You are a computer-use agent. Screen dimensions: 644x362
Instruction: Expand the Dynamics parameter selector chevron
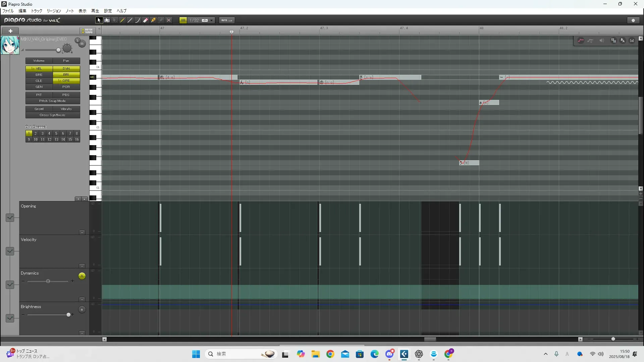[x=10, y=285]
